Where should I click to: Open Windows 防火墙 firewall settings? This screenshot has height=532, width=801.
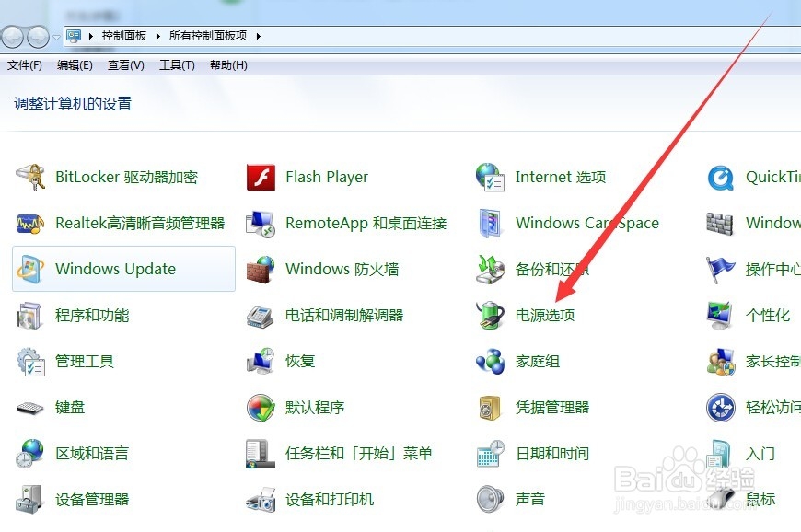[342, 269]
